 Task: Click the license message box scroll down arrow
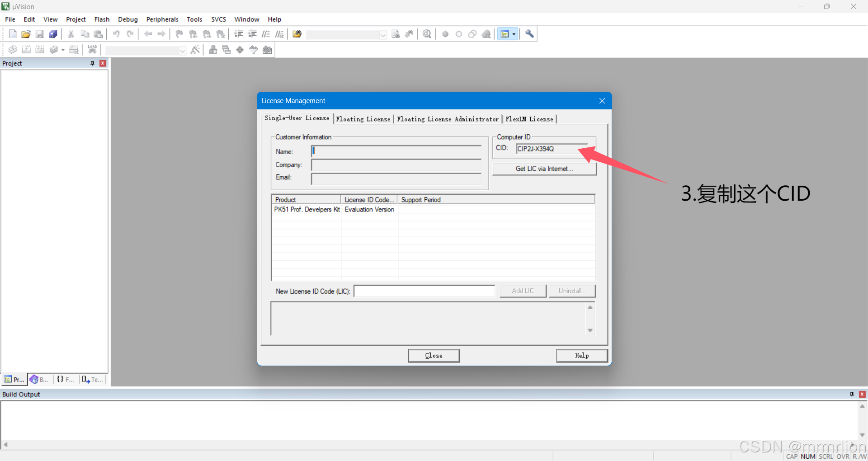click(590, 330)
